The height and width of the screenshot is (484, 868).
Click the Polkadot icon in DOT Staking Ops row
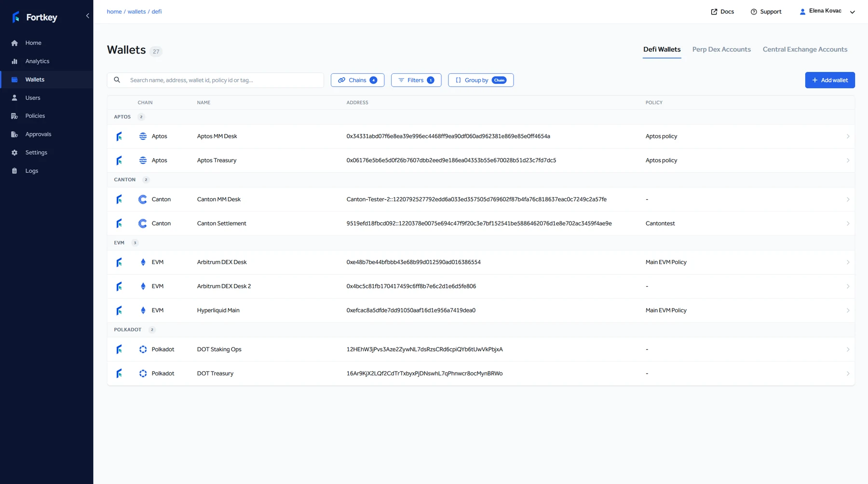[x=143, y=349]
